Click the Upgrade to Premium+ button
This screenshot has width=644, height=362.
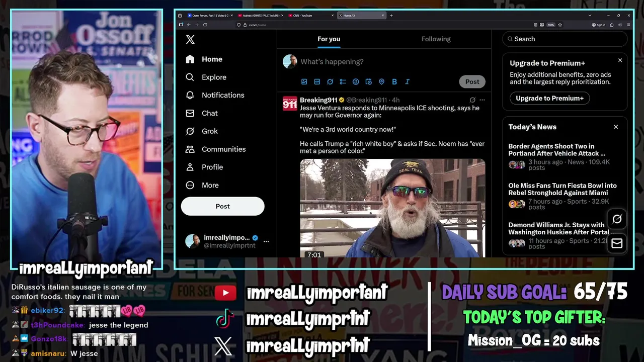[x=549, y=98]
